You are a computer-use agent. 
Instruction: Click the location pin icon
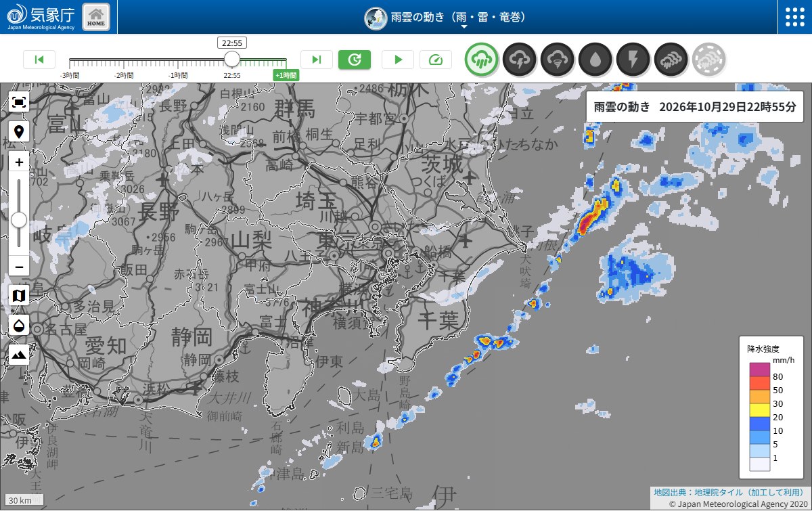(19, 132)
